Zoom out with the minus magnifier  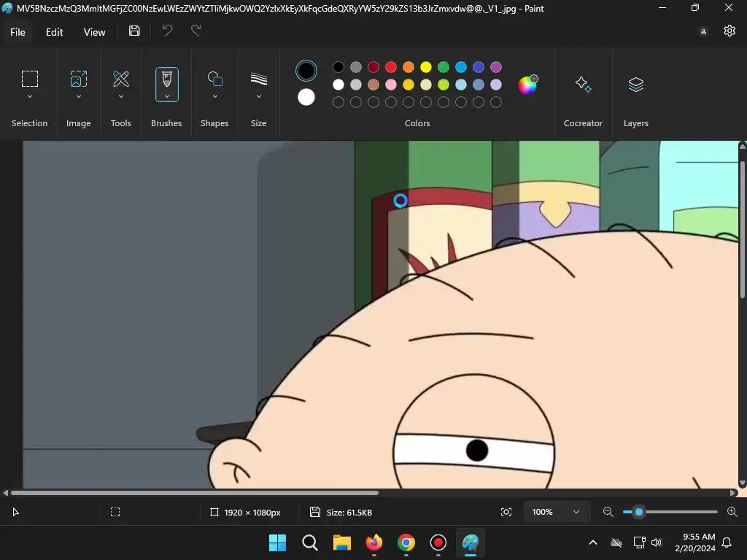coord(608,512)
